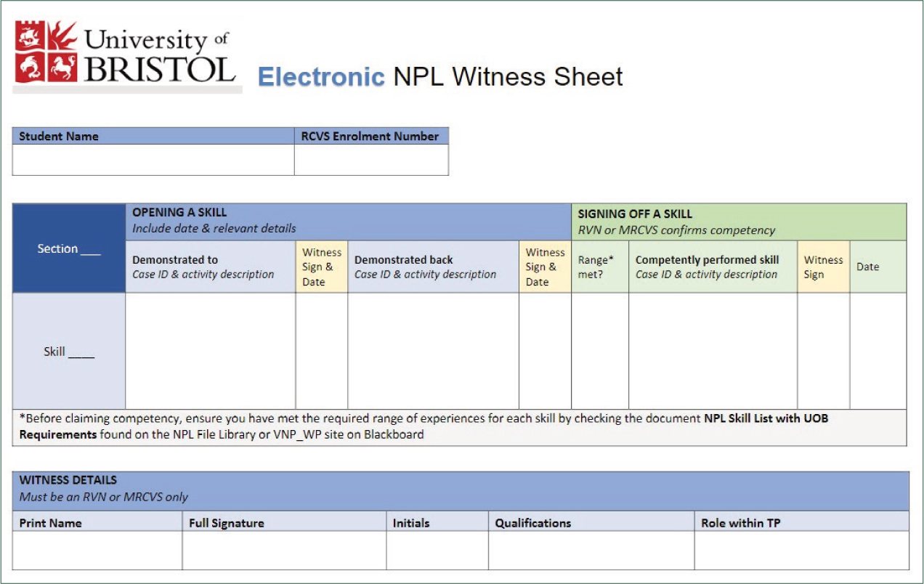Click 'RVN or MRCVS confirms competency' text
This screenshot has width=924, height=584.
pos(676,230)
